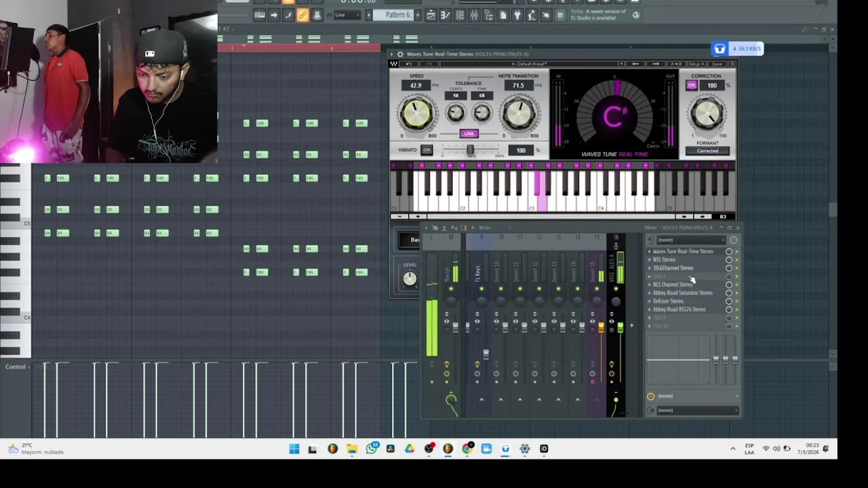Click the Waves previous preset arrow
Viewport: 868px width, 488px height.
635,64
